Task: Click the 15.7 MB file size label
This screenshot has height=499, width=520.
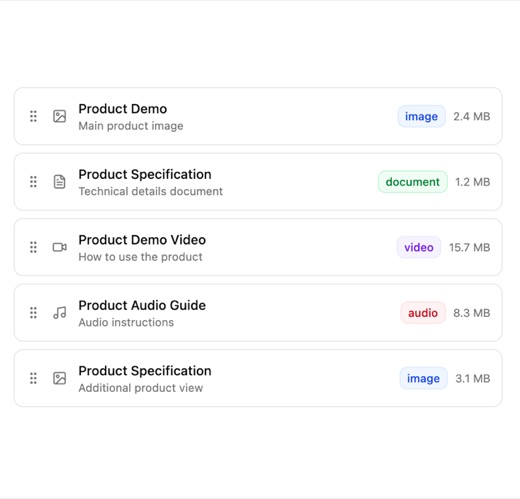Action: (x=469, y=247)
